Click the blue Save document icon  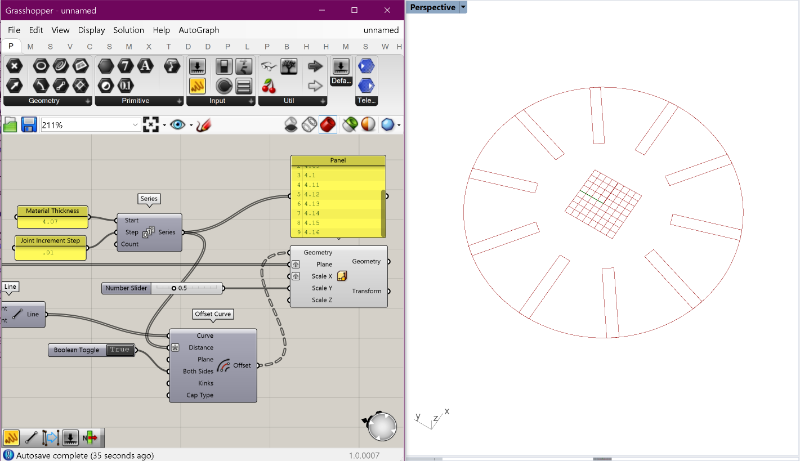pyautogui.click(x=29, y=124)
